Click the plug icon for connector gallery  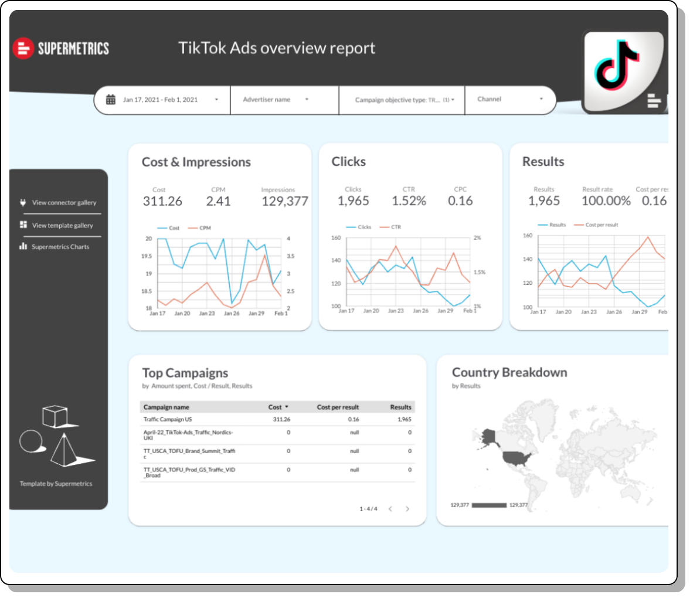point(23,203)
